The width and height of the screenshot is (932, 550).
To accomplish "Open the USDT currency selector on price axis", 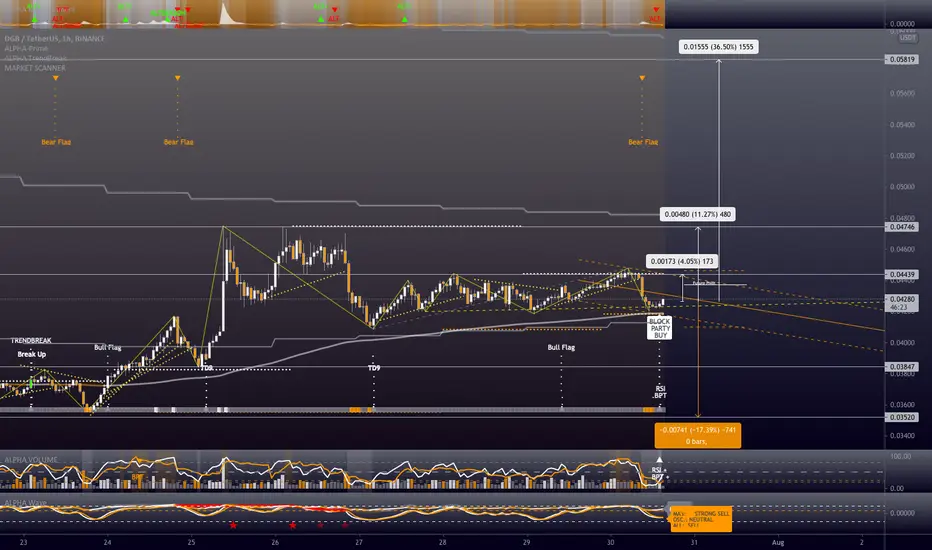I will click(x=908, y=37).
